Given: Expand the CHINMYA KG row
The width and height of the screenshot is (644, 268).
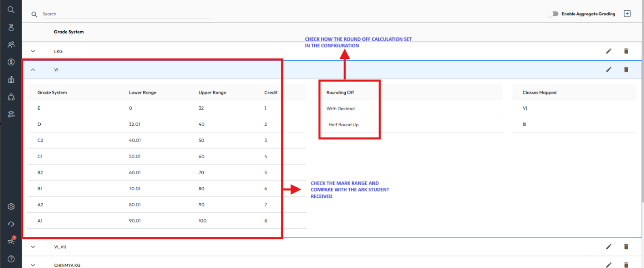Looking at the screenshot, I should tap(33, 265).
